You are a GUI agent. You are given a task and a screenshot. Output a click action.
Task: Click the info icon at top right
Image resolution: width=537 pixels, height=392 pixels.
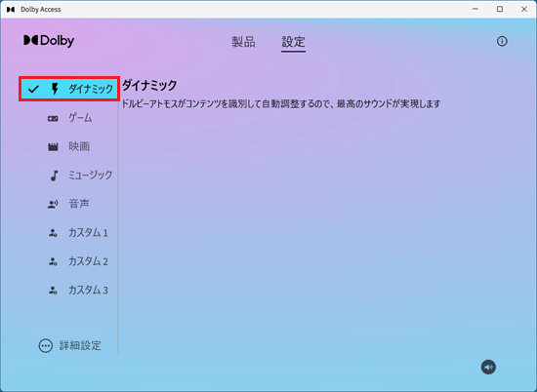(502, 41)
